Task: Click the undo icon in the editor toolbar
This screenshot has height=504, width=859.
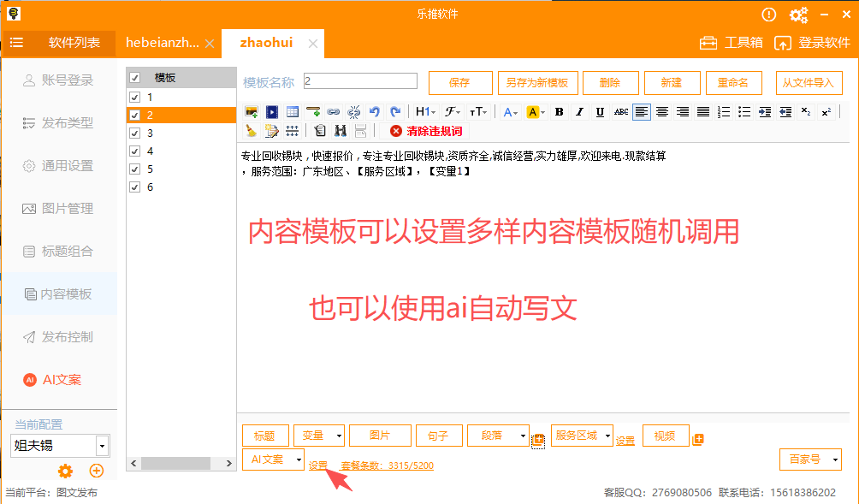Action: click(x=373, y=111)
